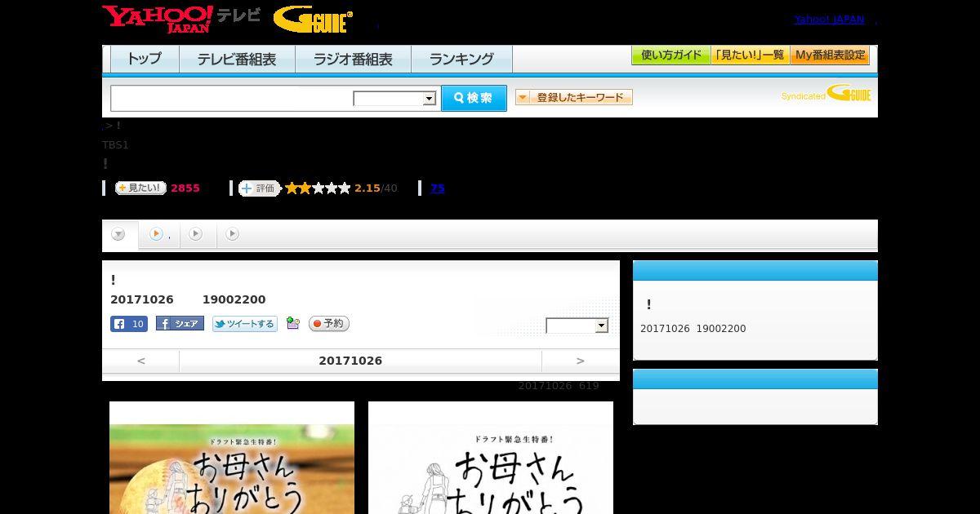Click the 2.15 rating score
This screenshot has width=980, height=514.
pos(367,188)
